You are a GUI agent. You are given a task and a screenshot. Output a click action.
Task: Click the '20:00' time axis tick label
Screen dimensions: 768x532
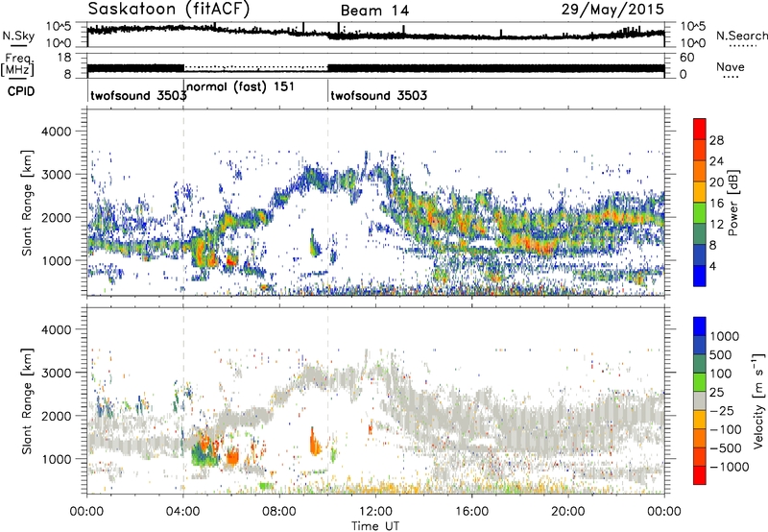(567, 511)
